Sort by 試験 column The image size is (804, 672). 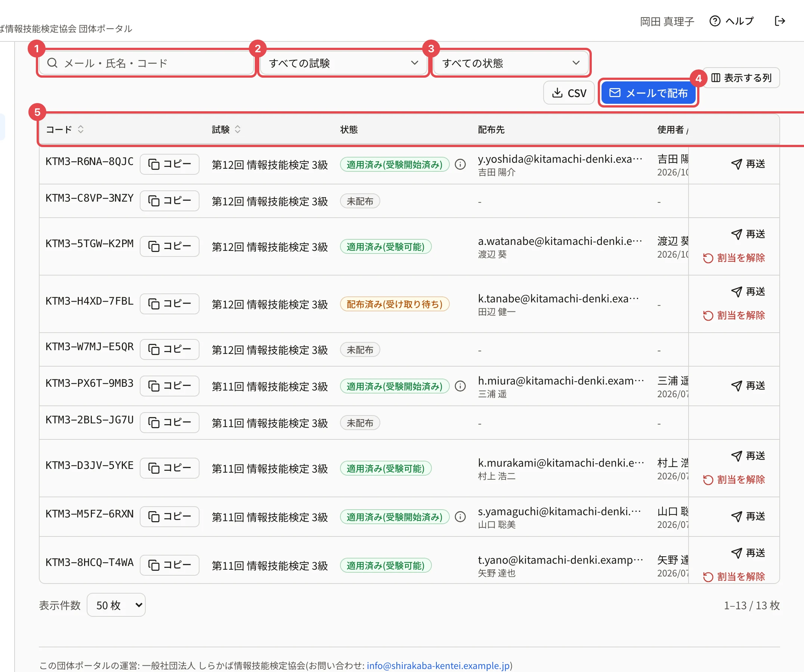pos(226,130)
